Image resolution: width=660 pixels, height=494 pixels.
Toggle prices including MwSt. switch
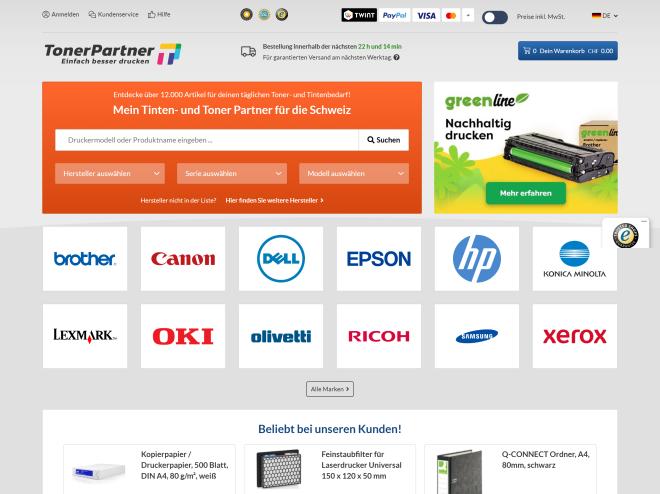[495, 17]
